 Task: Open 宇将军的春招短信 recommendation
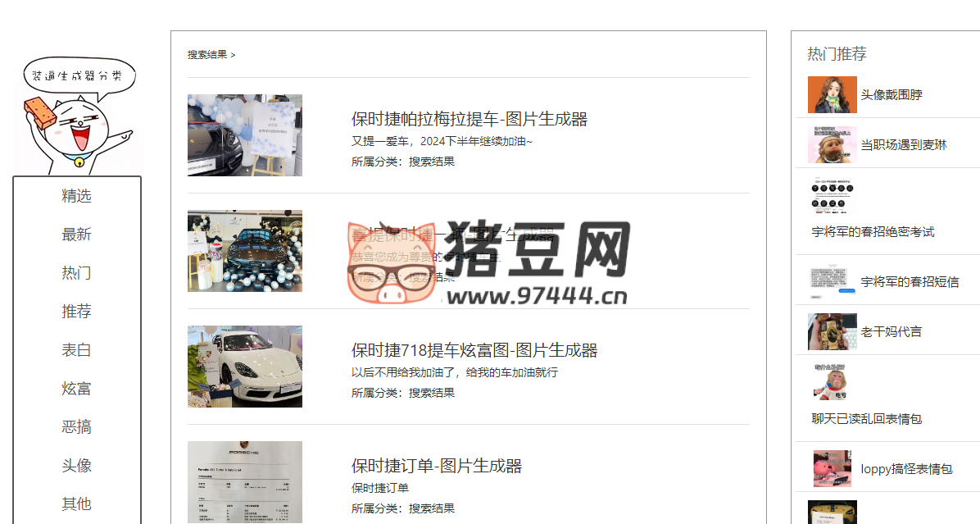(910, 282)
